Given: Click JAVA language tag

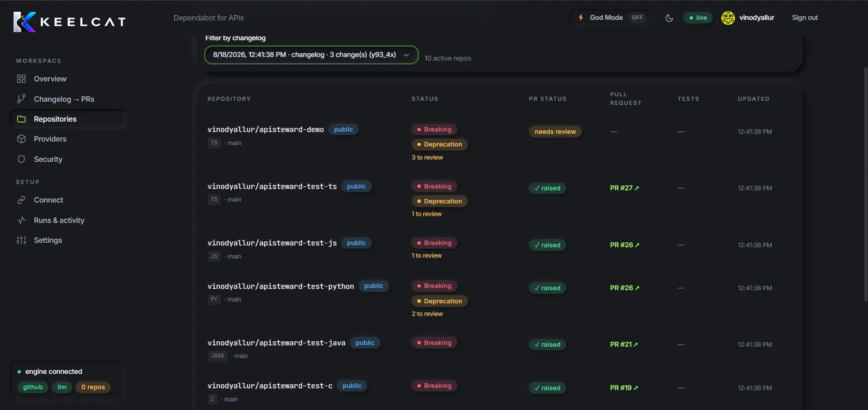Looking at the screenshot, I should click(x=218, y=356).
